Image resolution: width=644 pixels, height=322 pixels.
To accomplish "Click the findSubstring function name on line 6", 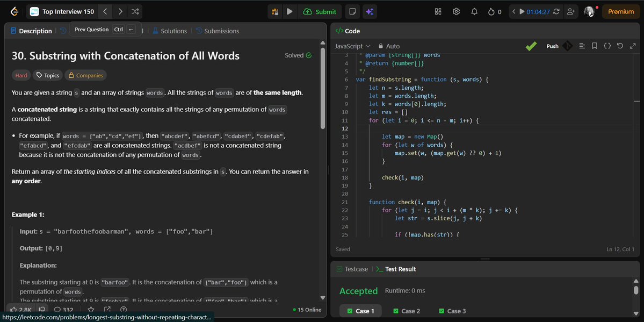I will [x=390, y=80].
